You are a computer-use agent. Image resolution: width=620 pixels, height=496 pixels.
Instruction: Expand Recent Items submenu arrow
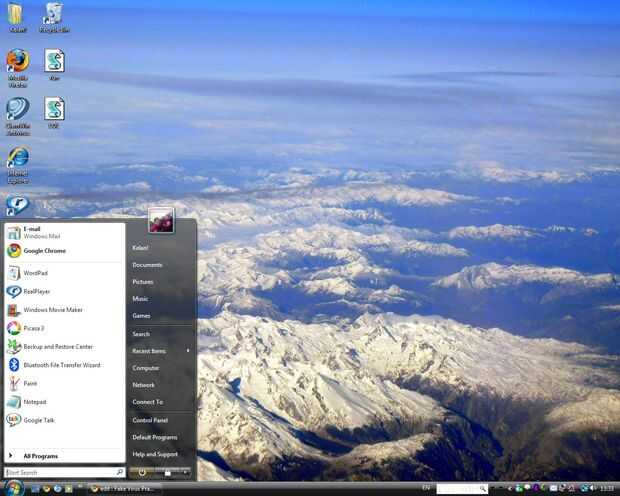[188, 351]
